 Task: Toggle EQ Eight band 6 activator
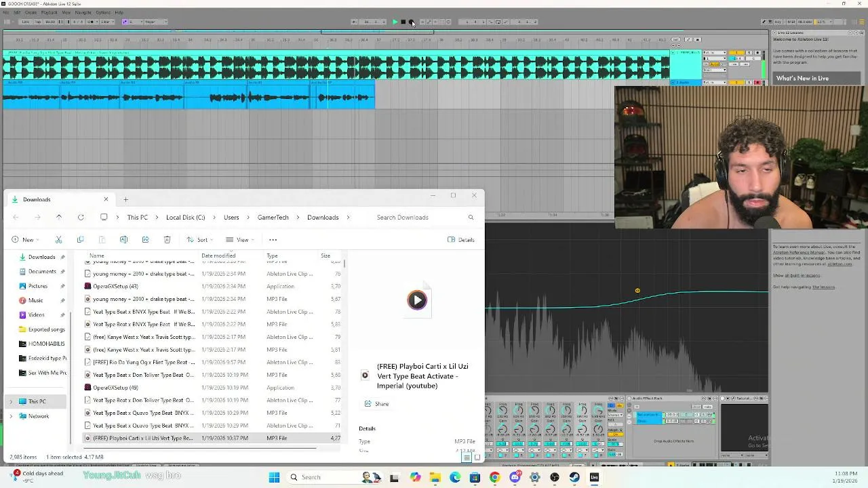(564, 455)
